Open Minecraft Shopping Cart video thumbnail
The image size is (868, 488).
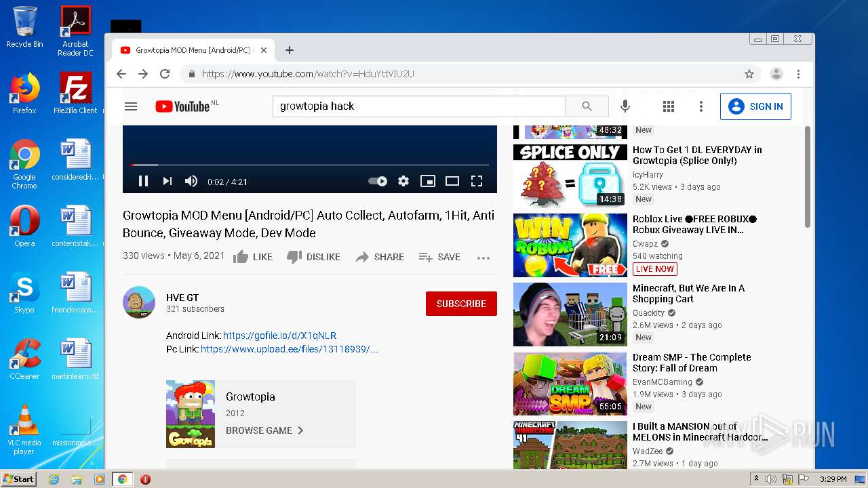coord(570,314)
